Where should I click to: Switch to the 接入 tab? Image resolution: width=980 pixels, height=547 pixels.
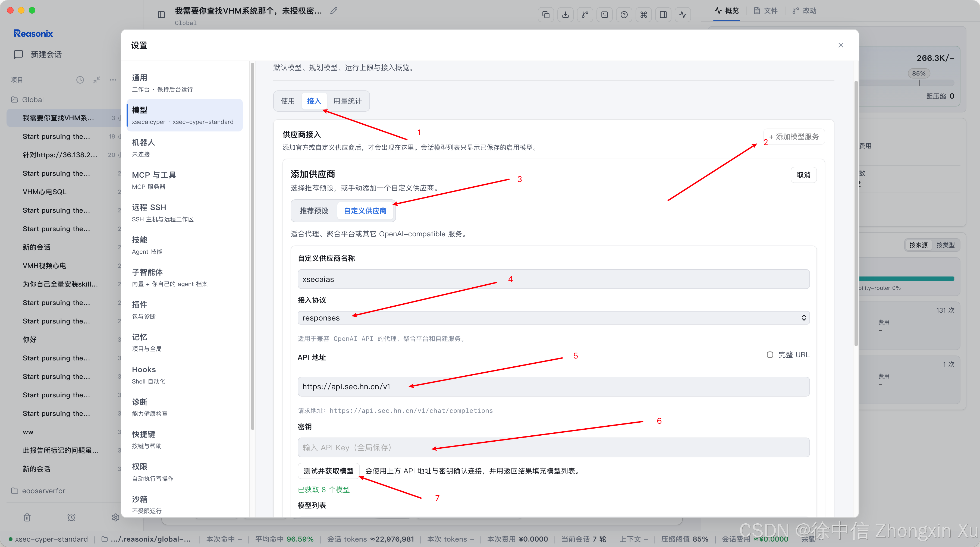(x=314, y=101)
